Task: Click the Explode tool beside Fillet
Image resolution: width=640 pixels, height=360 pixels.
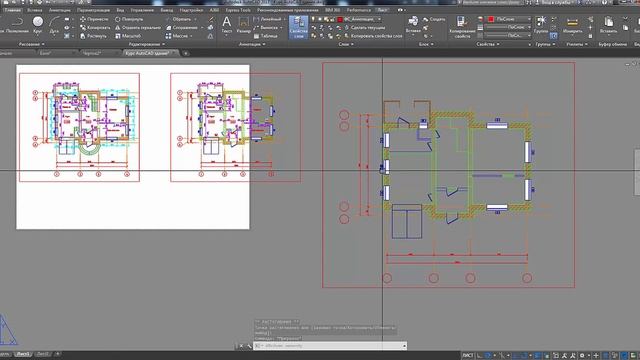Action: point(210,27)
